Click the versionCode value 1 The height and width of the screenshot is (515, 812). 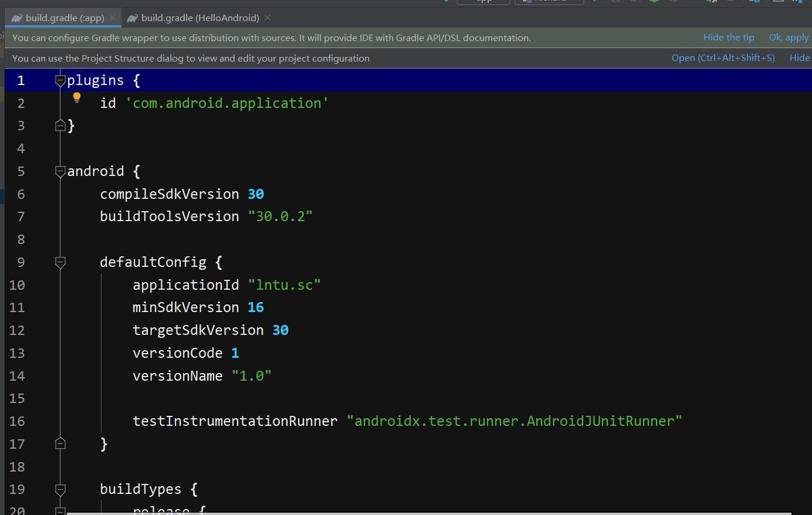pyautogui.click(x=235, y=353)
